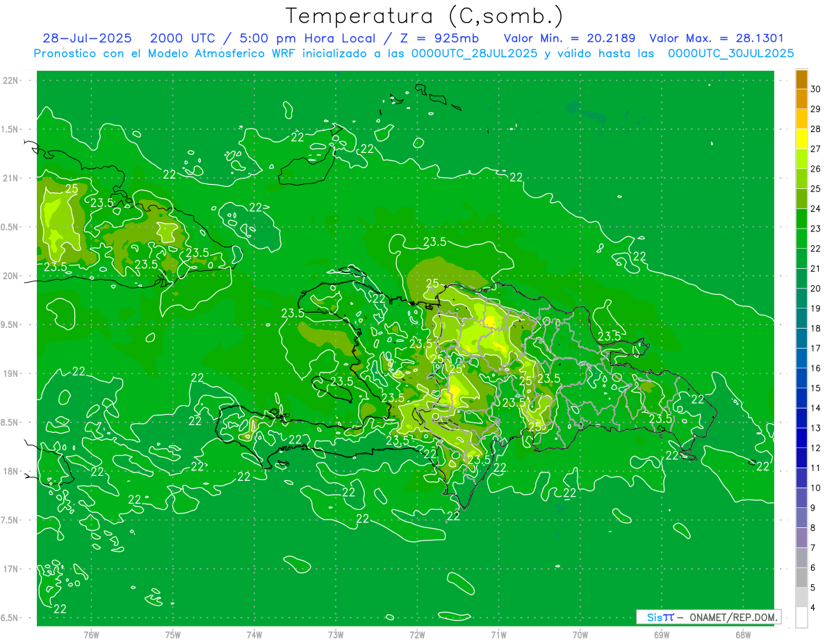Pick the lime swatch between 26 and 27
The width and height of the screenshot is (834, 644).
point(801,159)
